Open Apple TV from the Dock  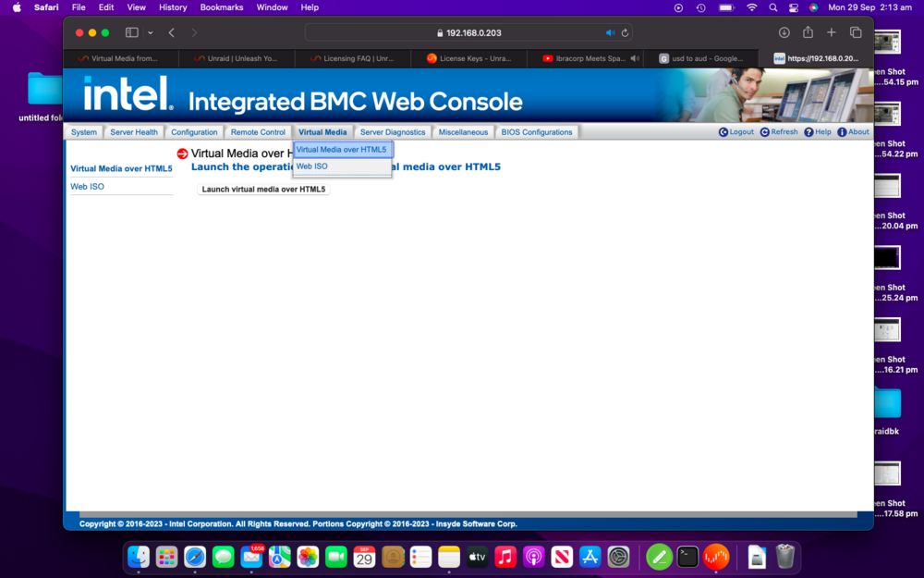[x=478, y=557]
